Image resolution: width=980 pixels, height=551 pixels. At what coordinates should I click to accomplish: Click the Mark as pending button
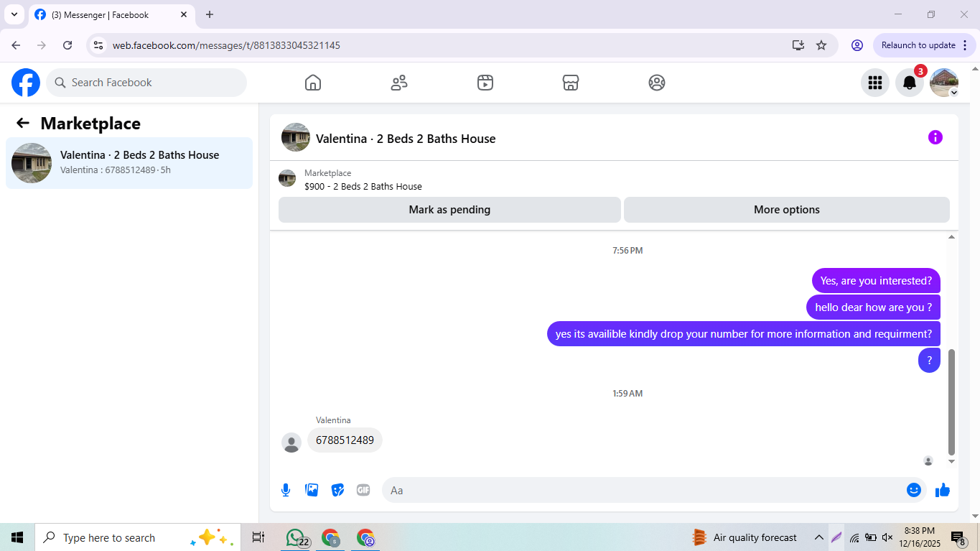449,210
